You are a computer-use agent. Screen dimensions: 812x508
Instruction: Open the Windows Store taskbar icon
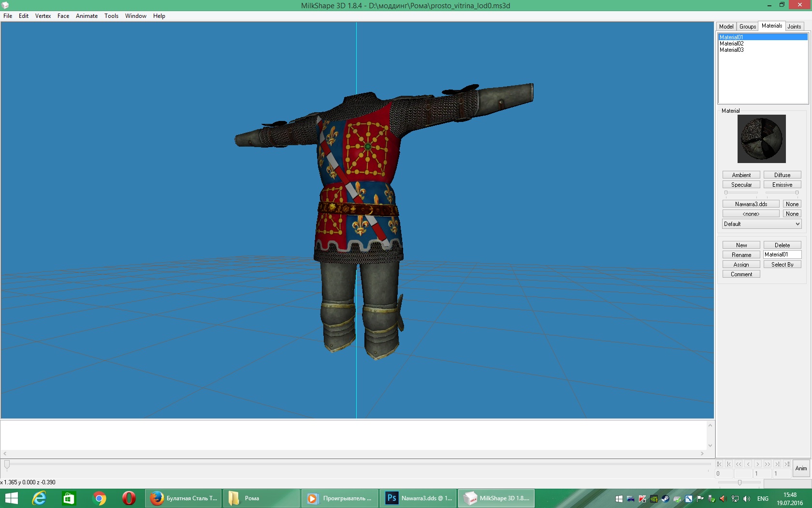click(69, 498)
